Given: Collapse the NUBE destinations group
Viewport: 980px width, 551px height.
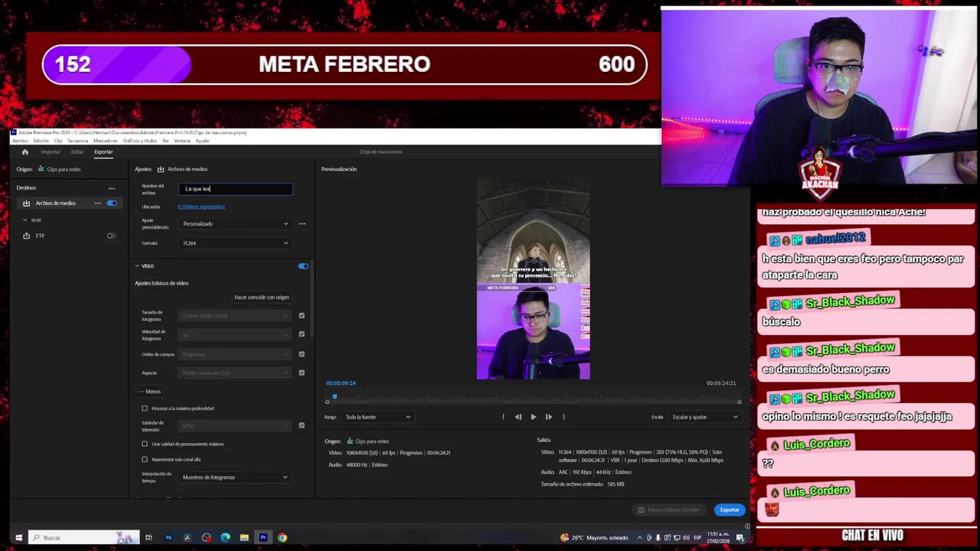Looking at the screenshot, I should 24,220.
